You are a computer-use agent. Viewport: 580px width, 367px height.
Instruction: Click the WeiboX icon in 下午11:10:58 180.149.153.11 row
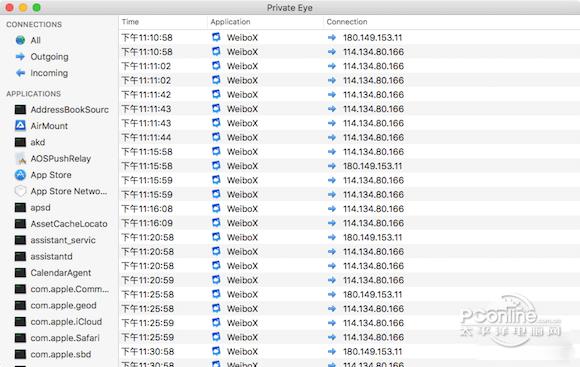pos(216,37)
